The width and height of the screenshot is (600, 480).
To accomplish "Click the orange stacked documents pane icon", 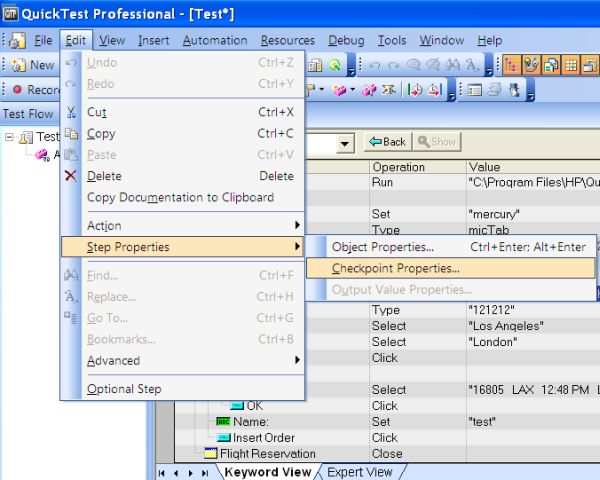I will (x=551, y=65).
